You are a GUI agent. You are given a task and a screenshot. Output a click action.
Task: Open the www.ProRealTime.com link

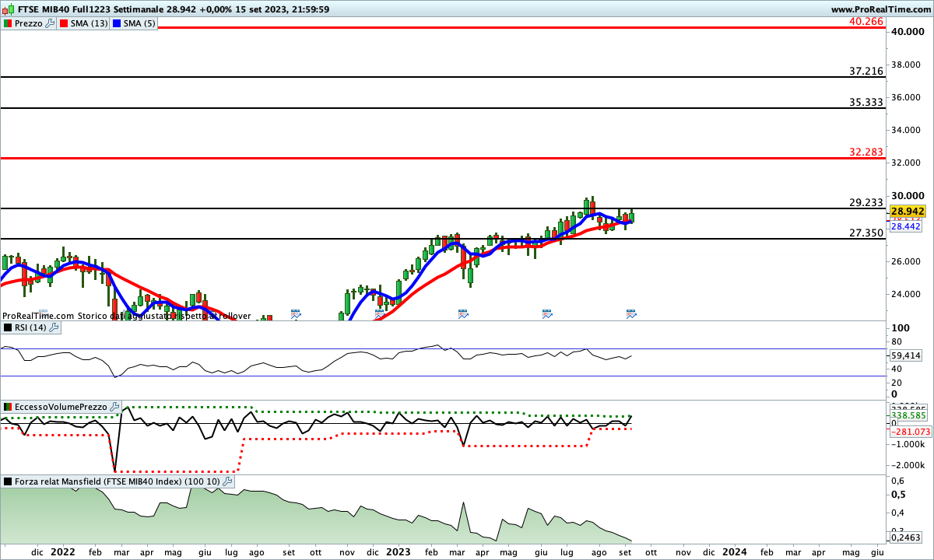coord(880,9)
